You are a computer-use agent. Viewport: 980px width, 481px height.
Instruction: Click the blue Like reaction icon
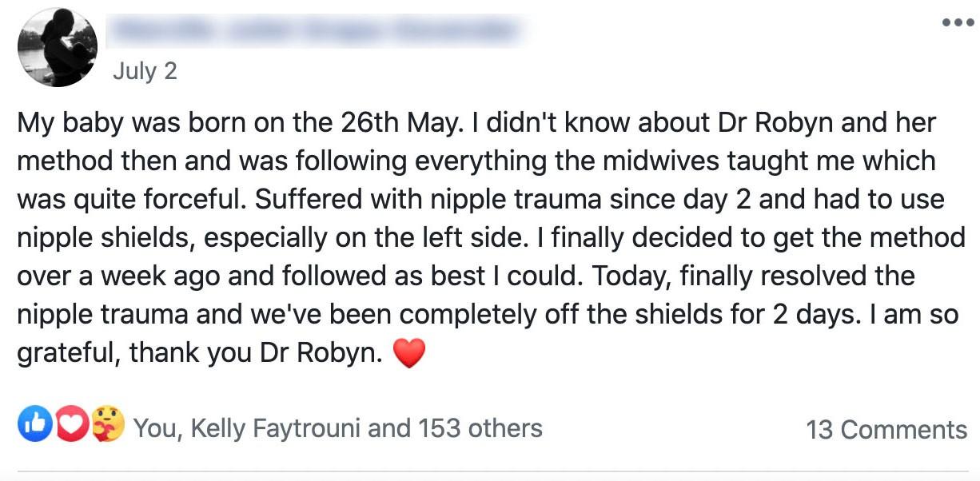tap(34, 424)
